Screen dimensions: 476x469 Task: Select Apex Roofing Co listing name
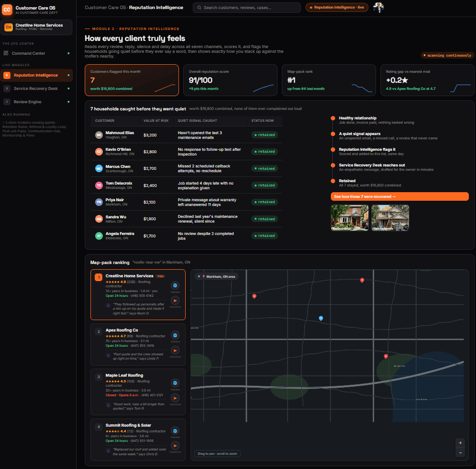122,330
